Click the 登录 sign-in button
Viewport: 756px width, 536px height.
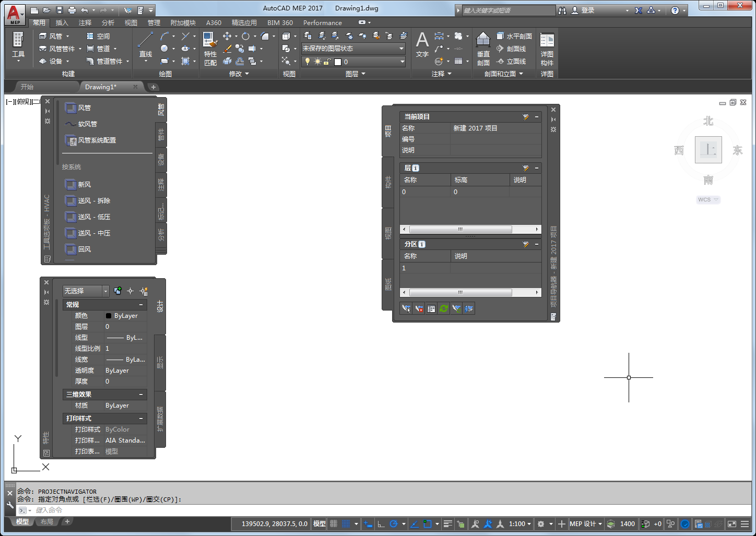point(583,10)
